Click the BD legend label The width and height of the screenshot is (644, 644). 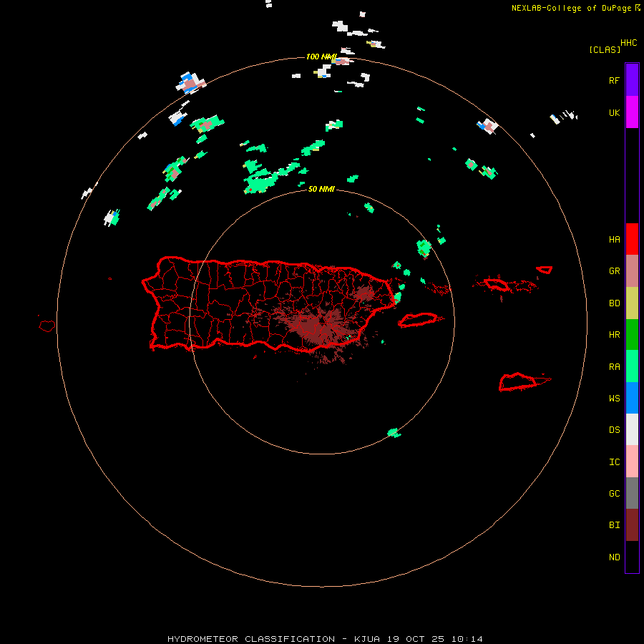coord(614,303)
